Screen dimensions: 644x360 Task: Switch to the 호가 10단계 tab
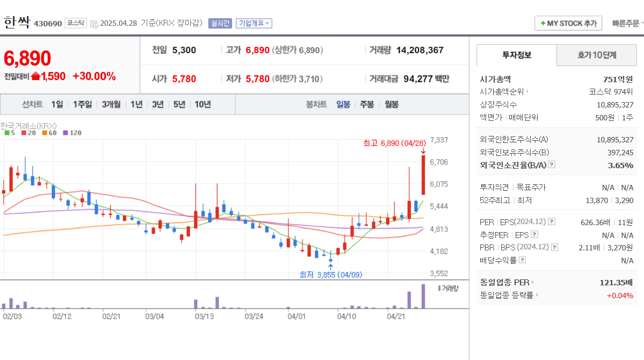[596, 55]
